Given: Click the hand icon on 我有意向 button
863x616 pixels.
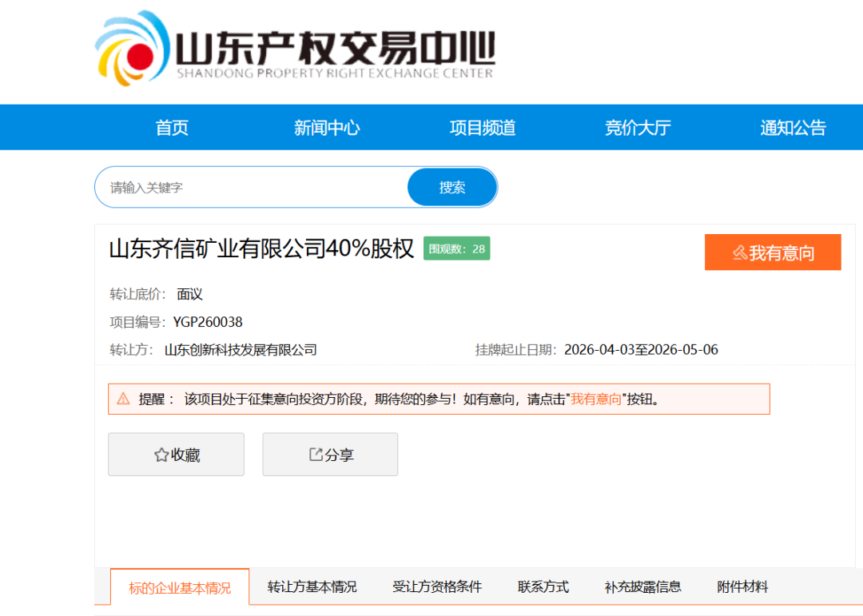Looking at the screenshot, I should click(x=739, y=252).
